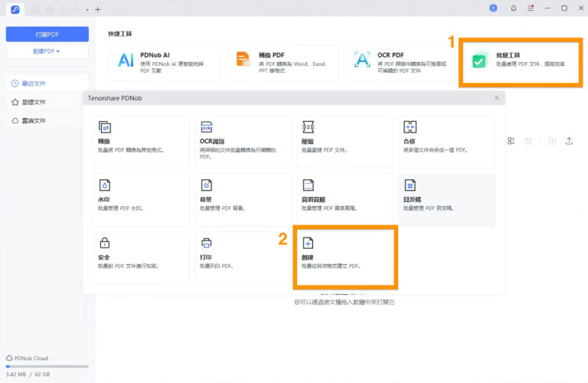This screenshot has height=383, width=588.
Task: Click the 3.42 MB / 62 GB text
Action: 28,374
